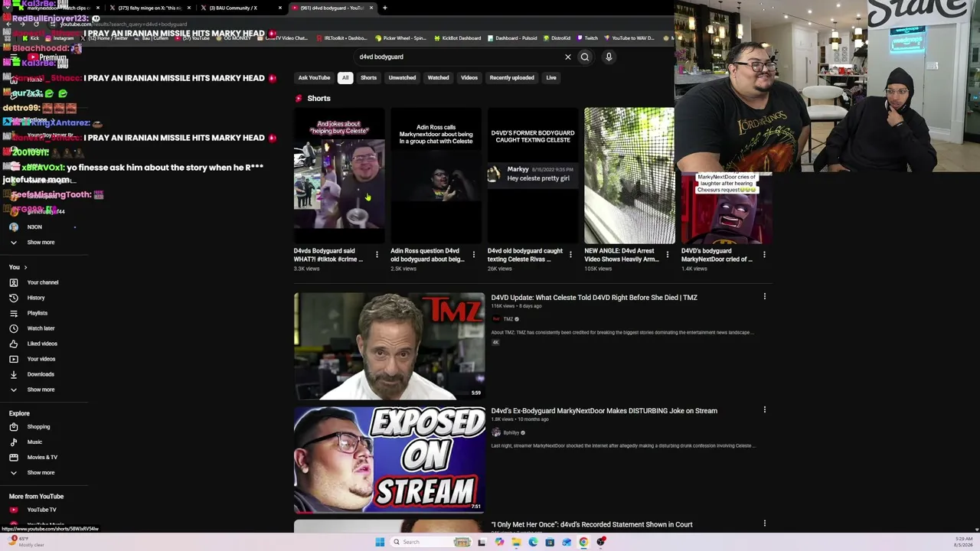Open a new browser tab

(384, 8)
